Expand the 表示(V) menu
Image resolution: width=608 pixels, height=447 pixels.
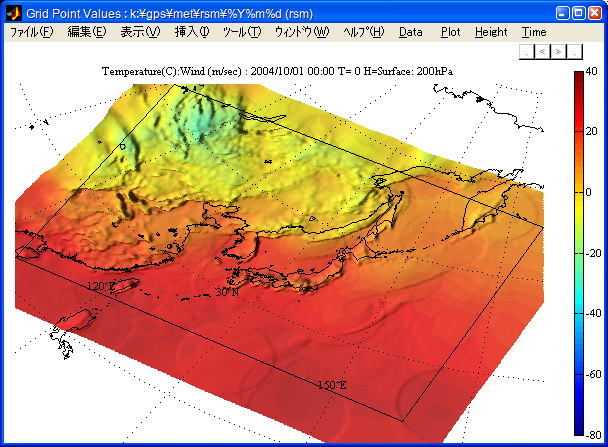tap(140, 32)
